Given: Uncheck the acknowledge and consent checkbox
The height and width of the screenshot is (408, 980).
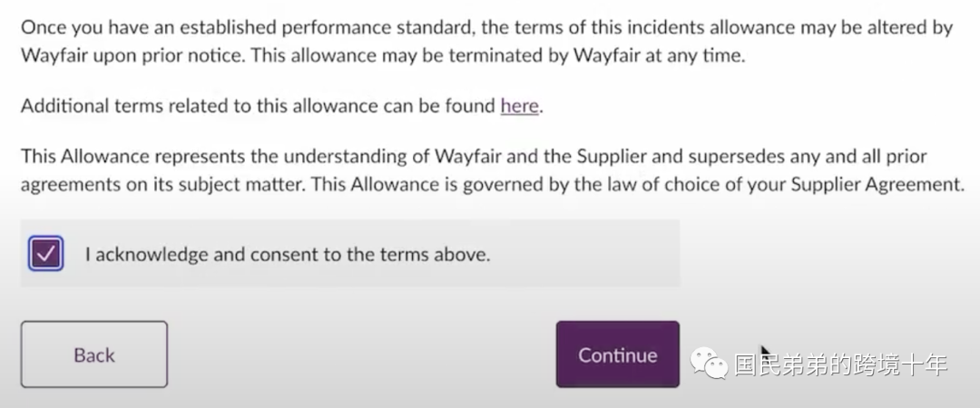Looking at the screenshot, I should coord(45,253).
